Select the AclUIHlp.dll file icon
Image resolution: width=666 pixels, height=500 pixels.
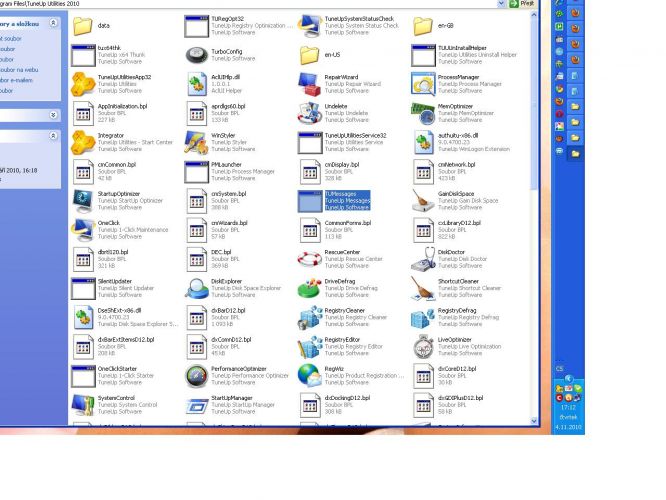[x=196, y=84]
